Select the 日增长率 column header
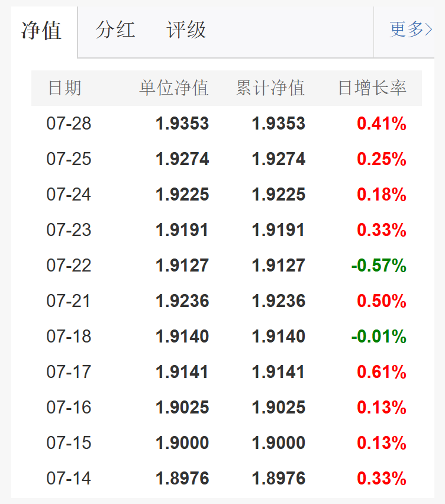 pyautogui.click(x=372, y=88)
